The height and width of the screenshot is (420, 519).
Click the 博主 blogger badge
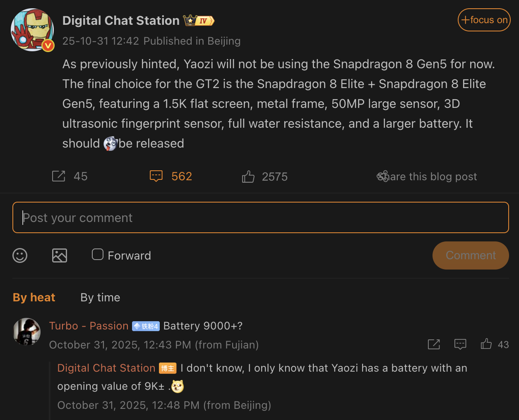(168, 368)
